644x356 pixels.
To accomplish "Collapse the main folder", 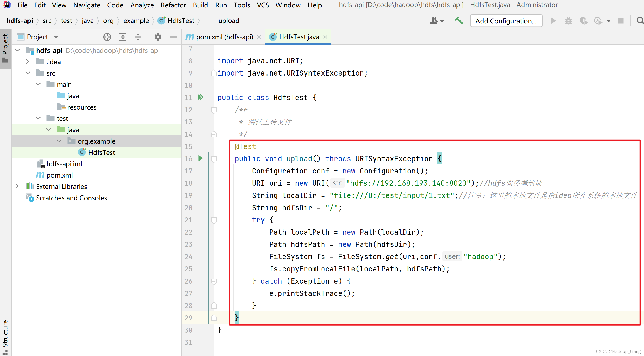I will 38,84.
